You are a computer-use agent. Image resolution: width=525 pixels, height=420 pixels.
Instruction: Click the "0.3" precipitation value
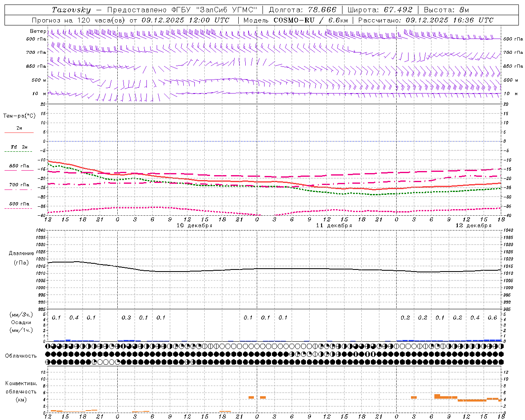click(x=126, y=318)
